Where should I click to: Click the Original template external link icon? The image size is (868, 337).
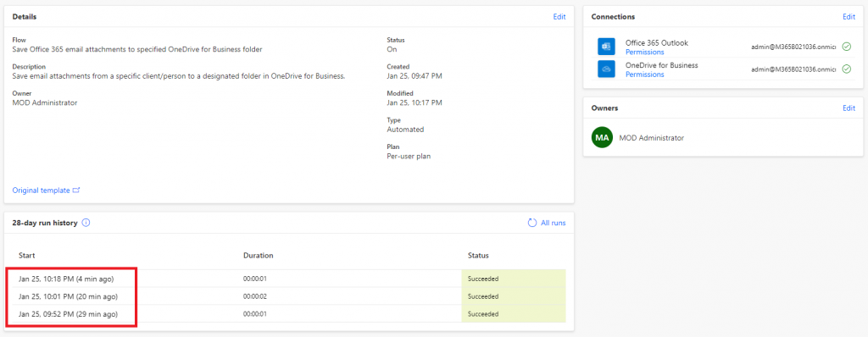(76, 191)
